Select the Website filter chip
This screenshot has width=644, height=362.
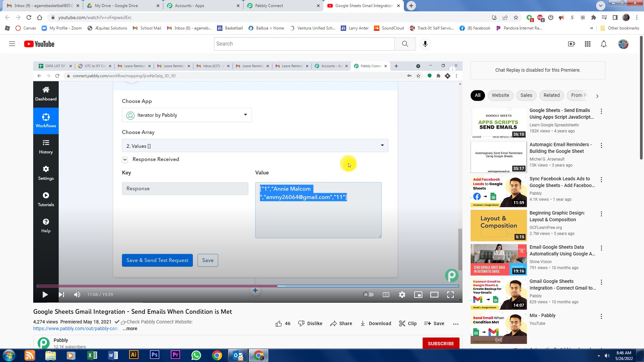(x=500, y=95)
